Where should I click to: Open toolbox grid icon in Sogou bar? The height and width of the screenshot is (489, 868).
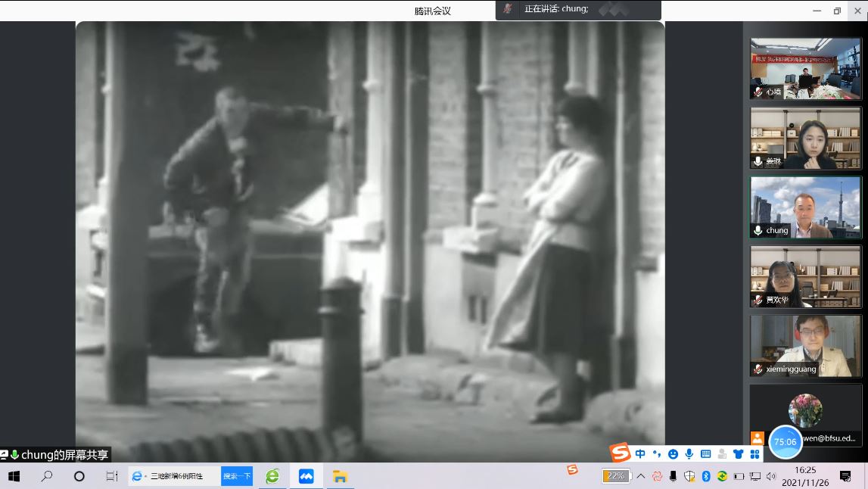pos(754,454)
